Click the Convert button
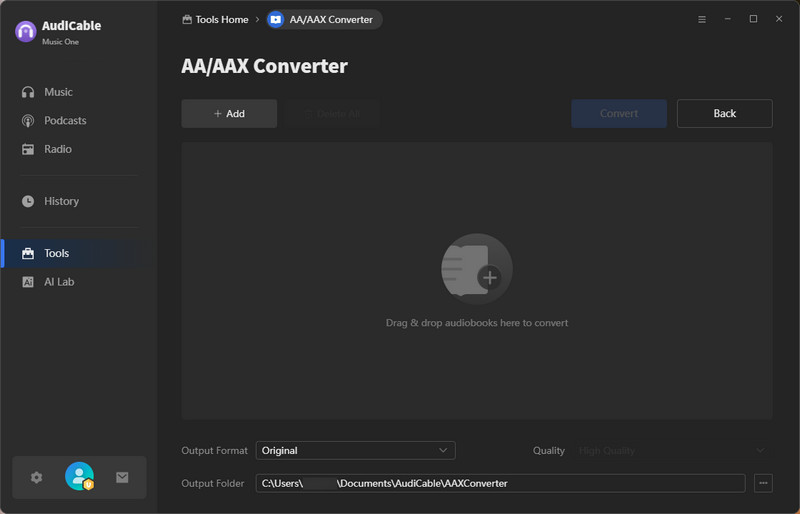Viewport: 800px width, 514px height. (x=619, y=113)
